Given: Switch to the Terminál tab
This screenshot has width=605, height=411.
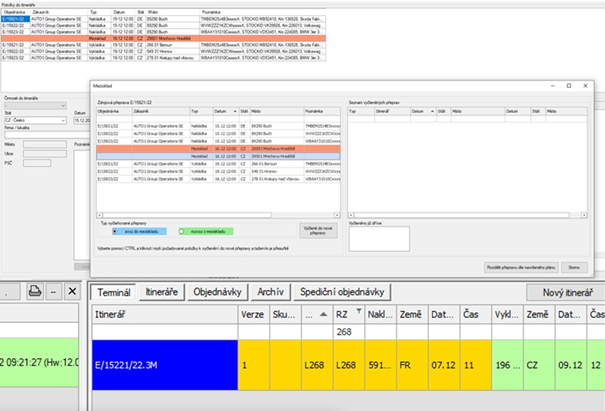Looking at the screenshot, I should coord(114,292).
